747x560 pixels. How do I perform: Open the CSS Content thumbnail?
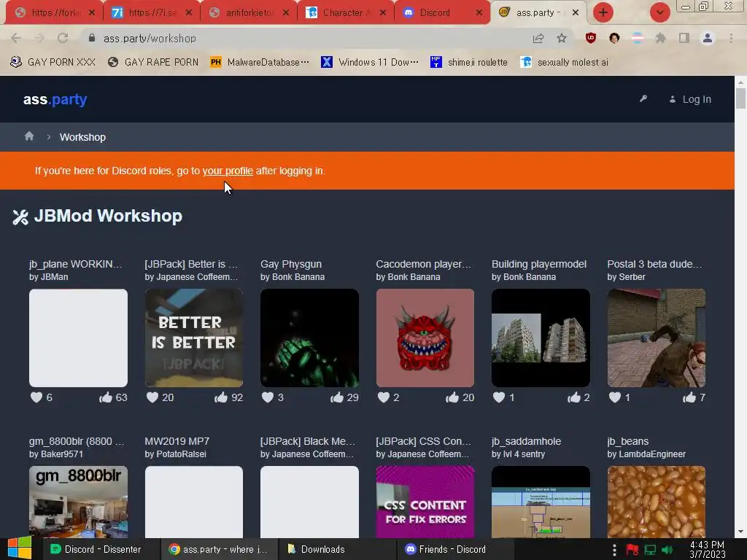pos(425,502)
